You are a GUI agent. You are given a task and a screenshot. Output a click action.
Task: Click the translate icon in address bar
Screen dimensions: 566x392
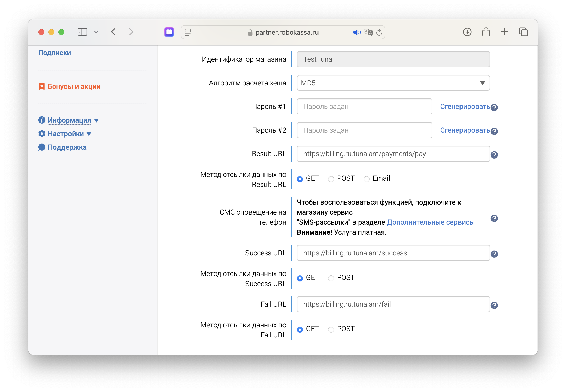pyautogui.click(x=368, y=32)
